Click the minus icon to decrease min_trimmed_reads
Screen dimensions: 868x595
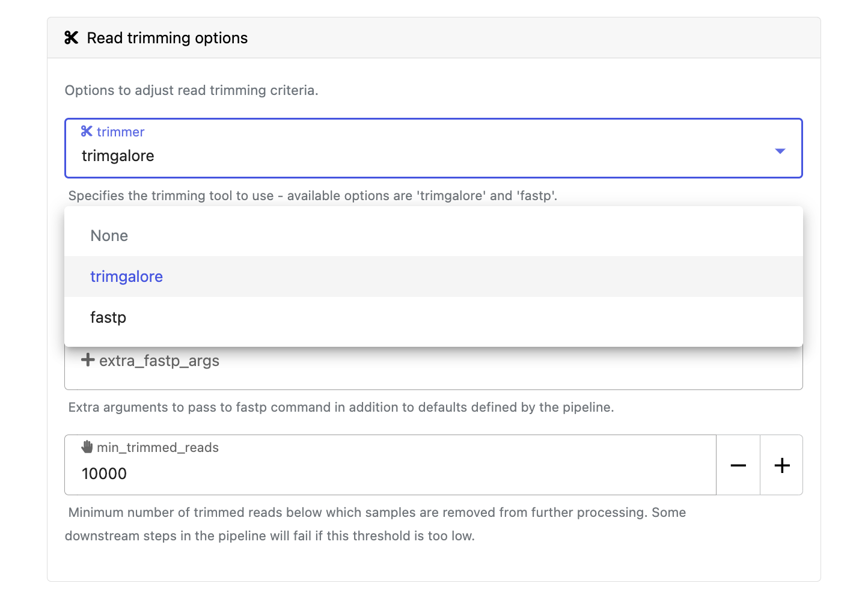tap(738, 465)
